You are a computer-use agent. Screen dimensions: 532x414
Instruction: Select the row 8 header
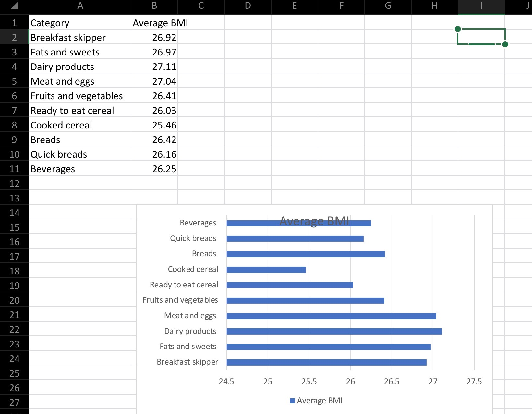[x=14, y=125]
